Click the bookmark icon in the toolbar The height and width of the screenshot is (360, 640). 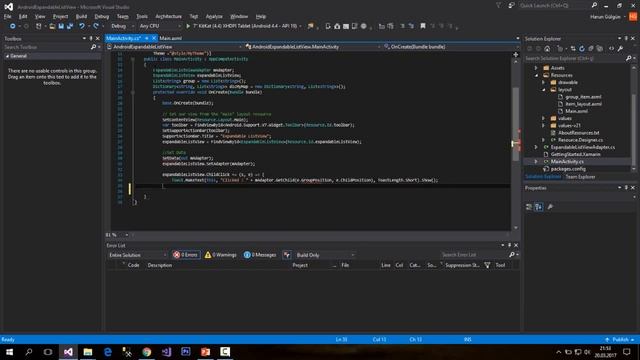click(423, 26)
